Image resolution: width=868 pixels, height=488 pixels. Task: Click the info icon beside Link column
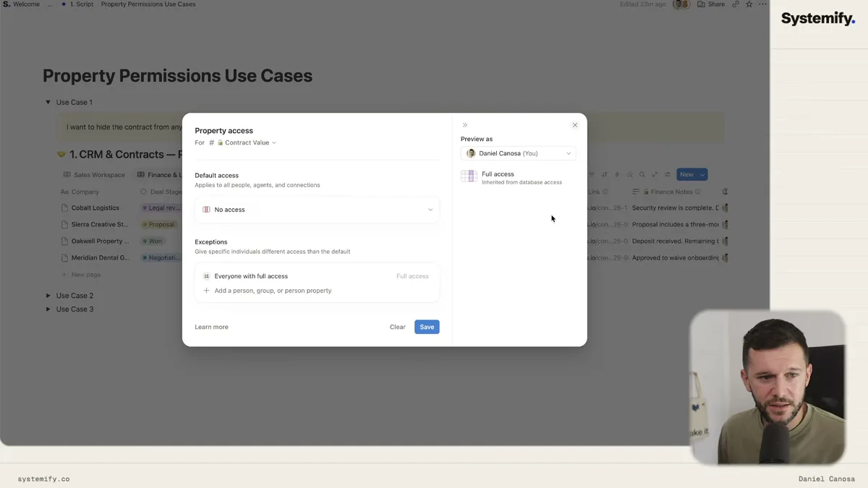click(x=605, y=192)
